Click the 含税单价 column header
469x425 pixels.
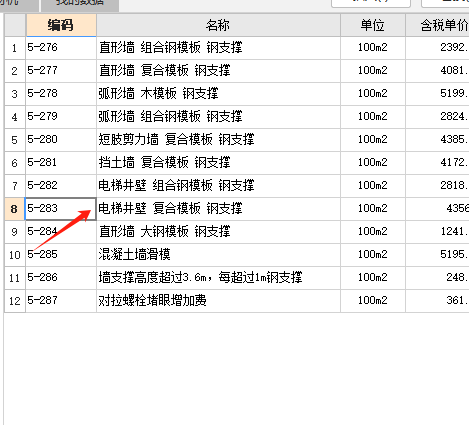437,25
